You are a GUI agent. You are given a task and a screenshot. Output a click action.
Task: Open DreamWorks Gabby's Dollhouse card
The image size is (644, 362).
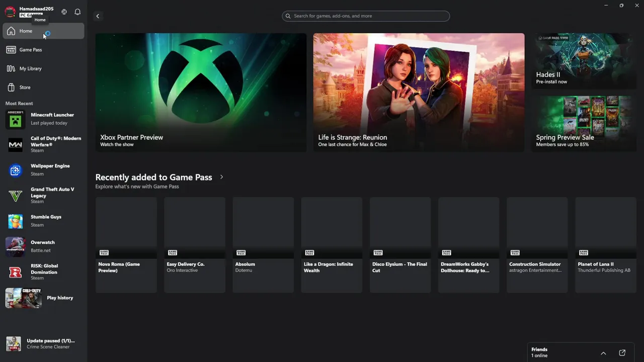coord(468,245)
